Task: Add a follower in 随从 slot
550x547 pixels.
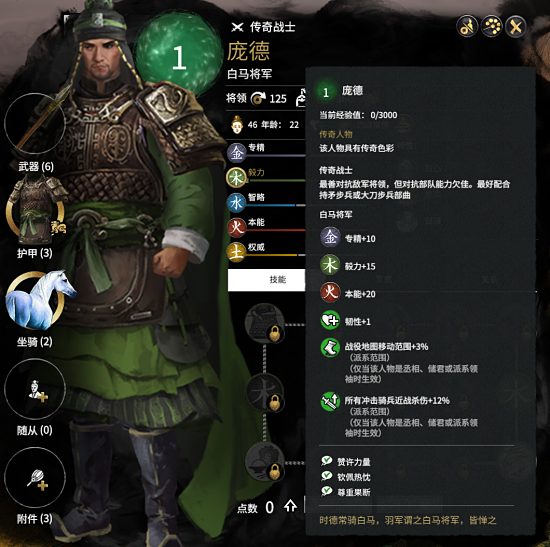Action: [35, 389]
